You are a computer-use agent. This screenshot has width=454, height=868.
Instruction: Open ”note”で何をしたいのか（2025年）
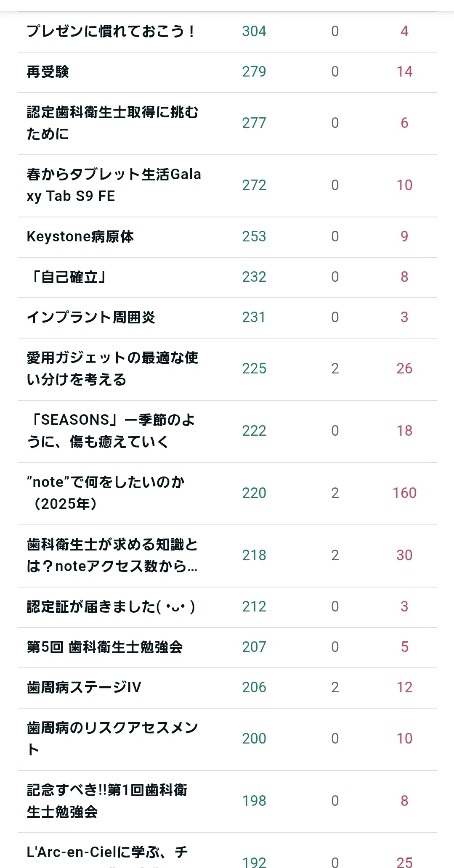pos(106,493)
